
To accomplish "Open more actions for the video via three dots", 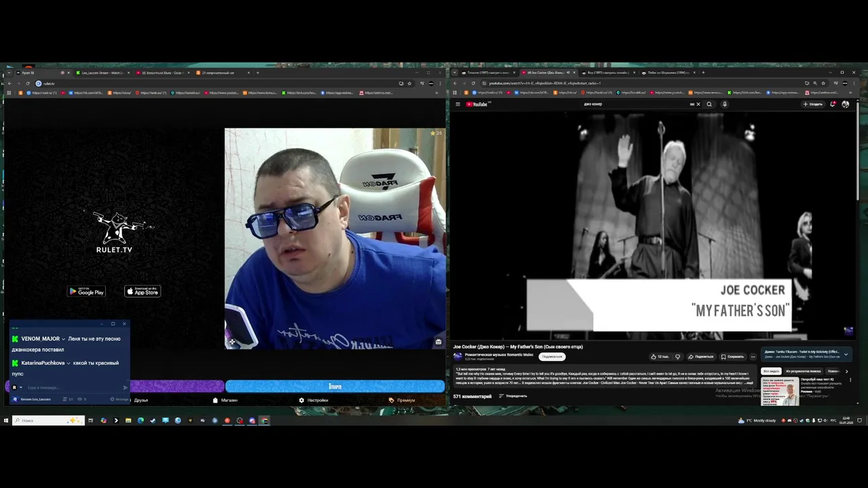I will pos(753,357).
